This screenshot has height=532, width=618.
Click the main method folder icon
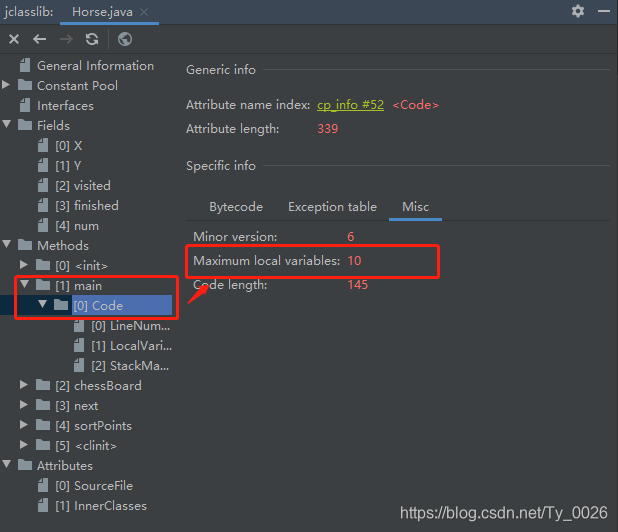tap(43, 285)
